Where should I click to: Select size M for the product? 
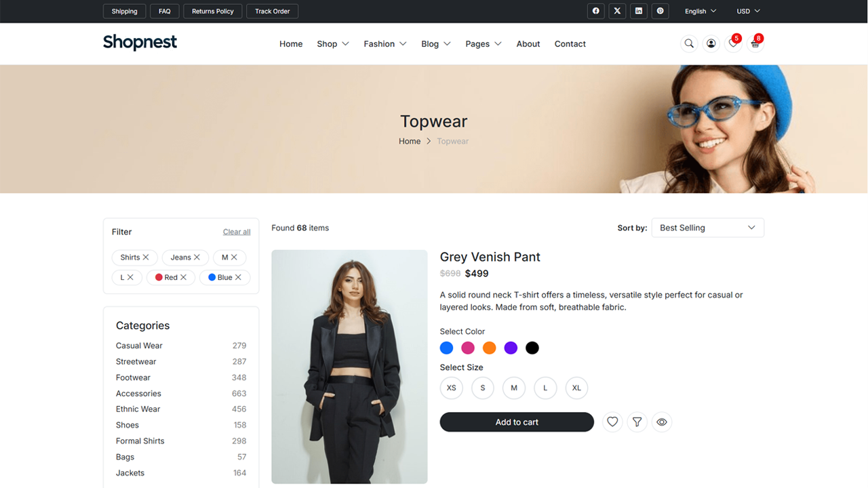pos(514,388)
